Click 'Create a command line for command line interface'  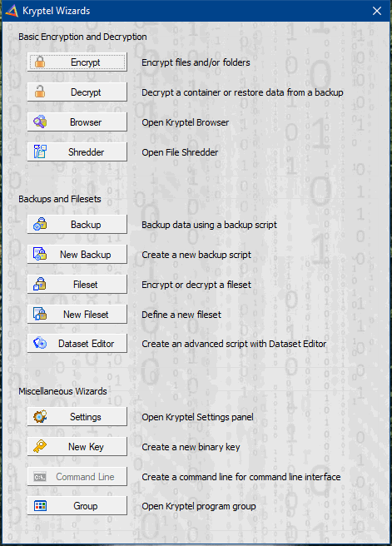[241, 477]
